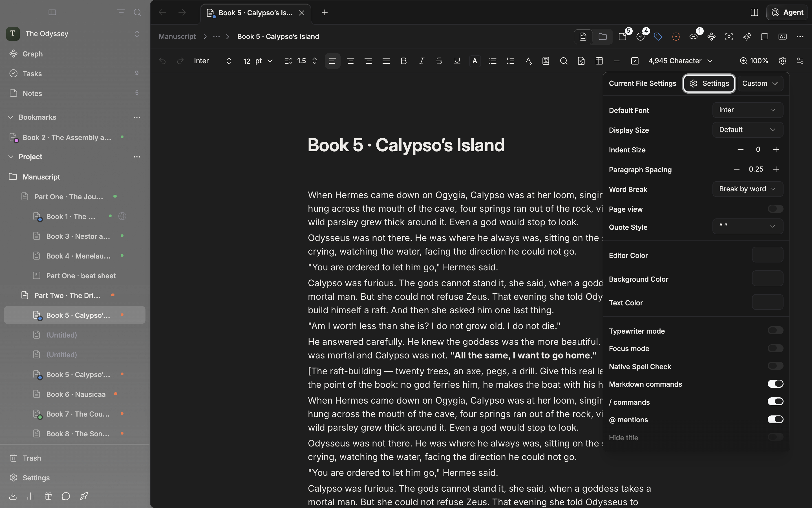Image resolution: width=812 pixels, height=508 pixels.
Task: Open the Display Size dropdown
Action: [x=748, y=130]
